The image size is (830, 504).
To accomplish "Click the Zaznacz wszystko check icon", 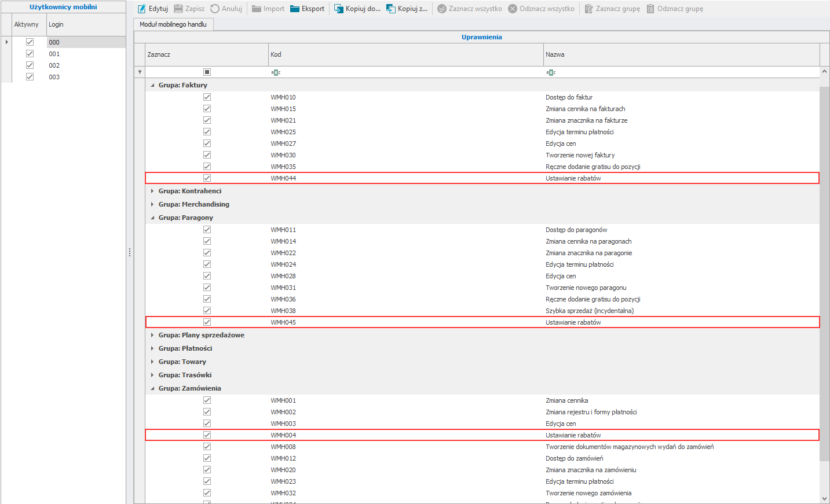I will tap(442, 9).
